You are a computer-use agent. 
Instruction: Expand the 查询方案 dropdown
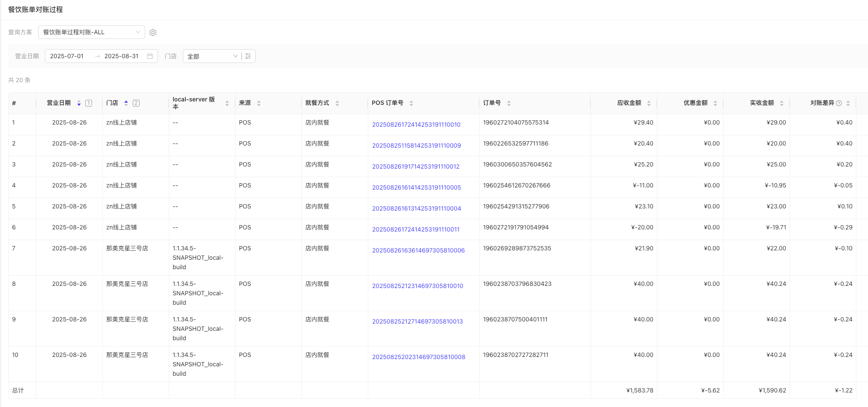click(x=91, y=32)
